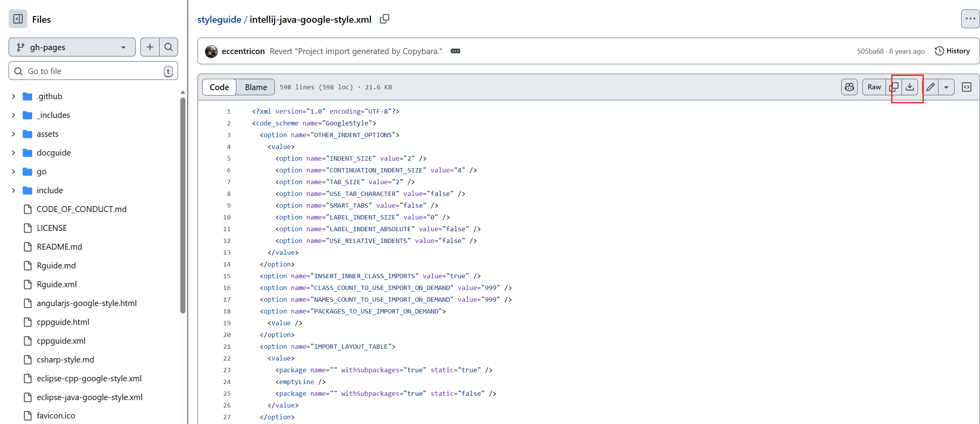The image size is (980, 424).
Task: Open gh-pages branch selector dropdown
Action: (x=72, y=47)
